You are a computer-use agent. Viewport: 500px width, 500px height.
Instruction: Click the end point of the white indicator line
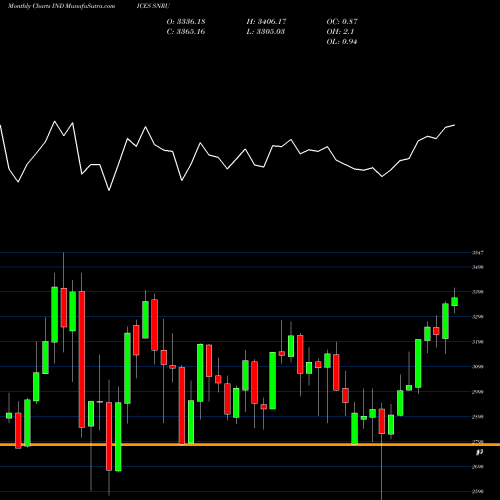click(454, 125)
